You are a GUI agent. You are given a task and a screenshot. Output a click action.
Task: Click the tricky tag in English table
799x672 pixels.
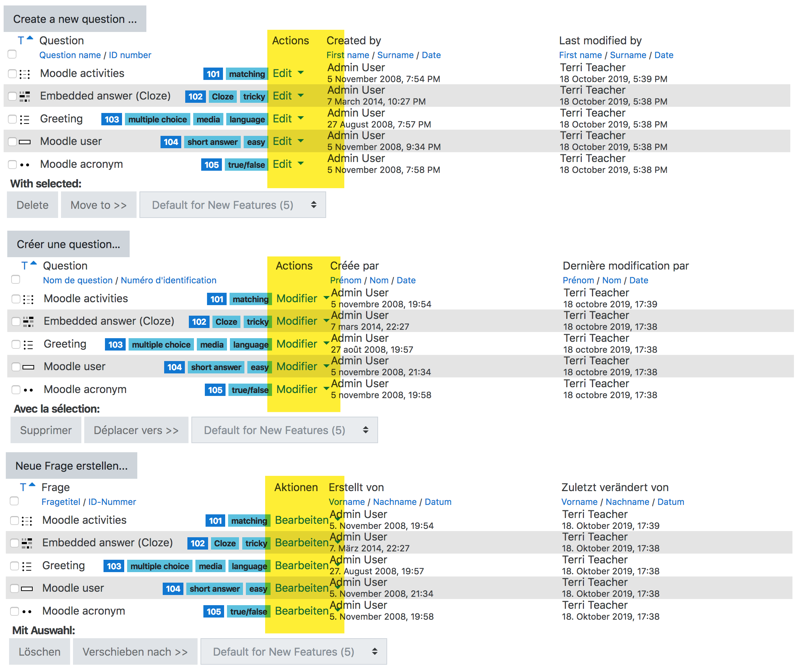[254, 96]
